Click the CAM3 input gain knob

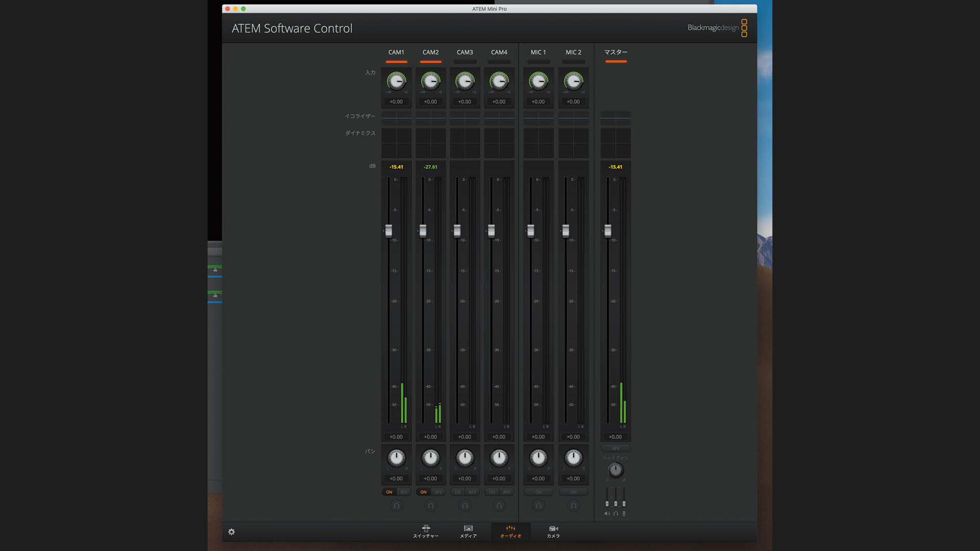coord(464,81)
